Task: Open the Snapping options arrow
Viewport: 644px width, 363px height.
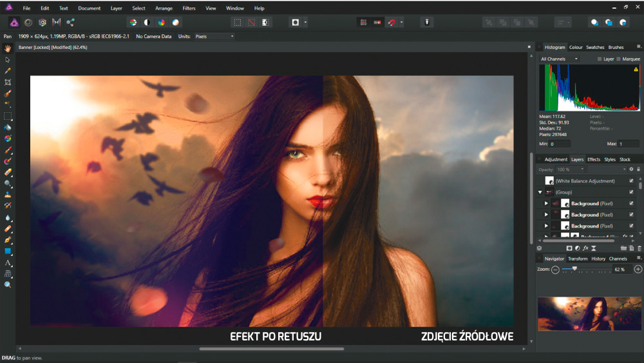Action: [401, 22]
